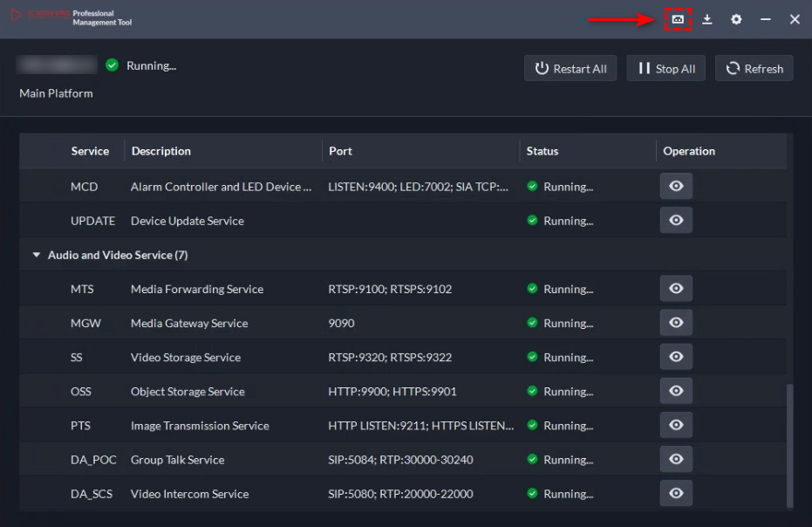
Task: Click the Stop All button
Action: click(x=666, y=68)
